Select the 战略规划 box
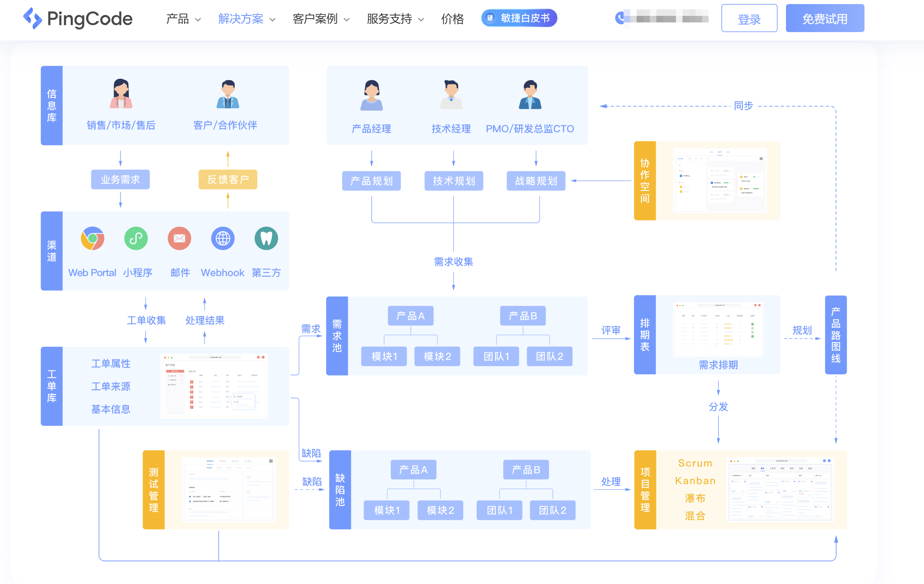Image resolution: width=924 pixels, height=584 pixels. [x=536, y=181]
